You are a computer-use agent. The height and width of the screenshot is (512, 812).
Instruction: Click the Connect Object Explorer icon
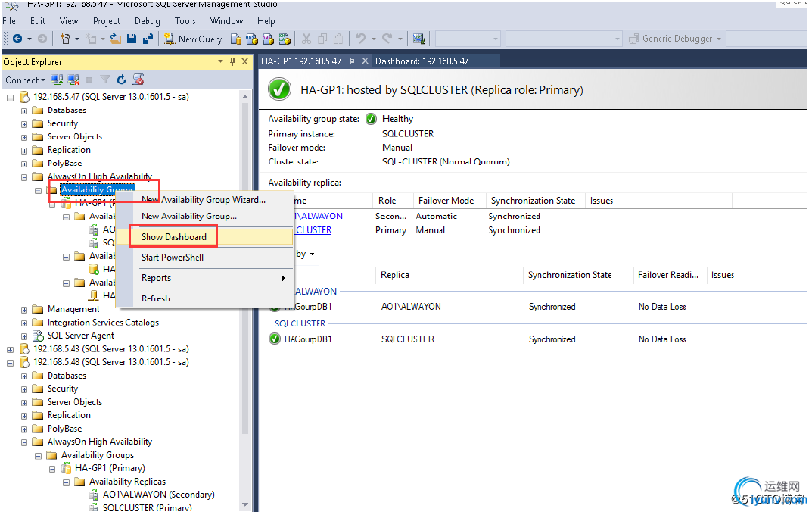click(x=57, y=80)
